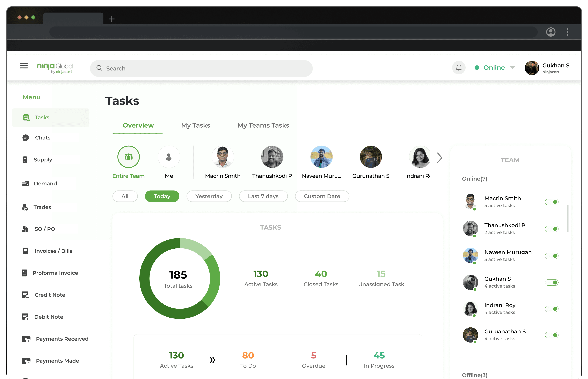Toggle Macrin Smith's status switch
The height and width of the screenshot is (379, 588).
(552, 202)
